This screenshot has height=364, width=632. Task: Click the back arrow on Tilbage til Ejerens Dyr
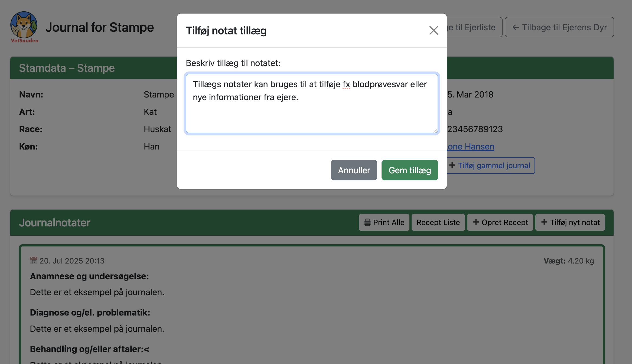coord(516,27)
